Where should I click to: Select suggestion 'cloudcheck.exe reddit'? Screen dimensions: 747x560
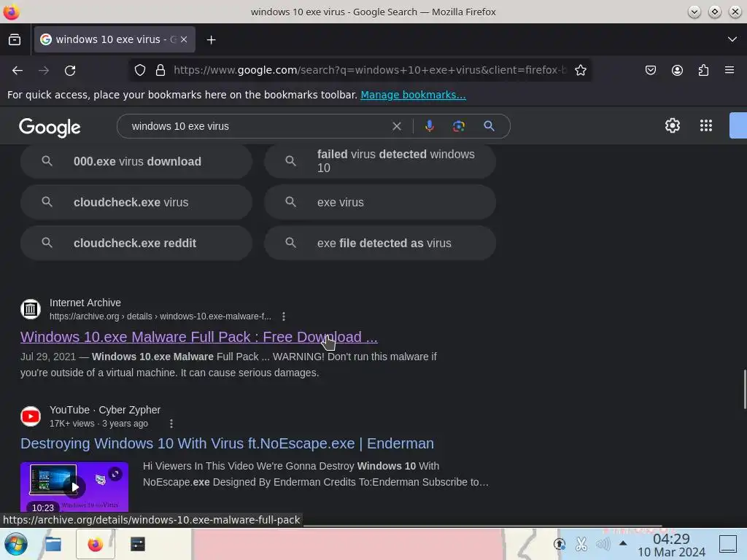point(136,244)
